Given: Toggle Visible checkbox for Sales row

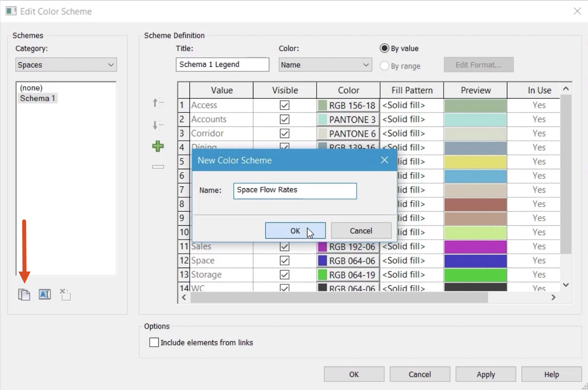Looking at the screenshot, I should pyautogui.click(x=285, y=246).
